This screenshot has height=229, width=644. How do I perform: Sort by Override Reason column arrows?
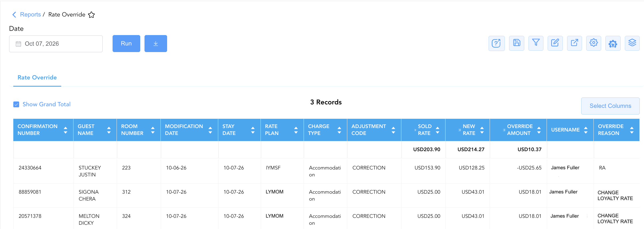pos(632,130)
